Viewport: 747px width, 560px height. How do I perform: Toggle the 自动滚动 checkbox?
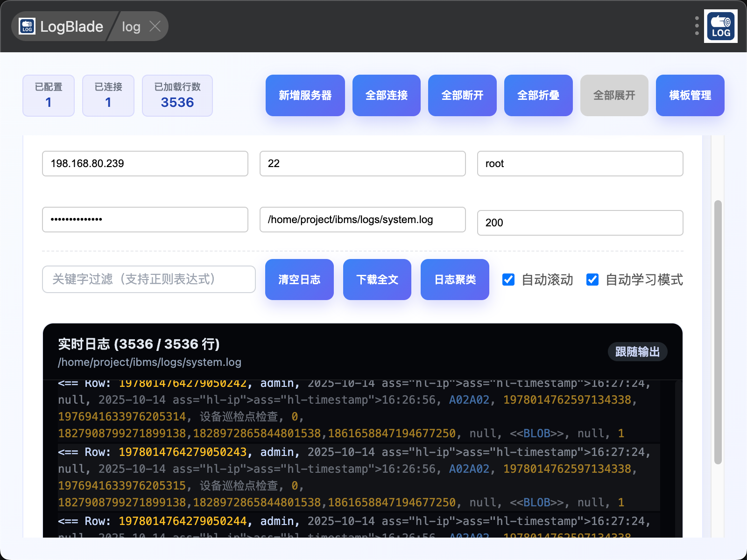[508, 280]
